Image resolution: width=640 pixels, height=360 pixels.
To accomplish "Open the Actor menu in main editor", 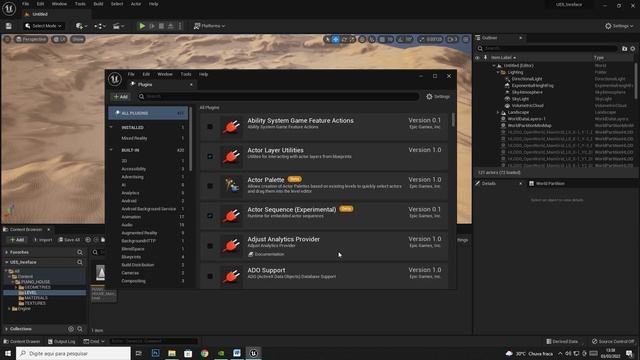I will [136, 4].
